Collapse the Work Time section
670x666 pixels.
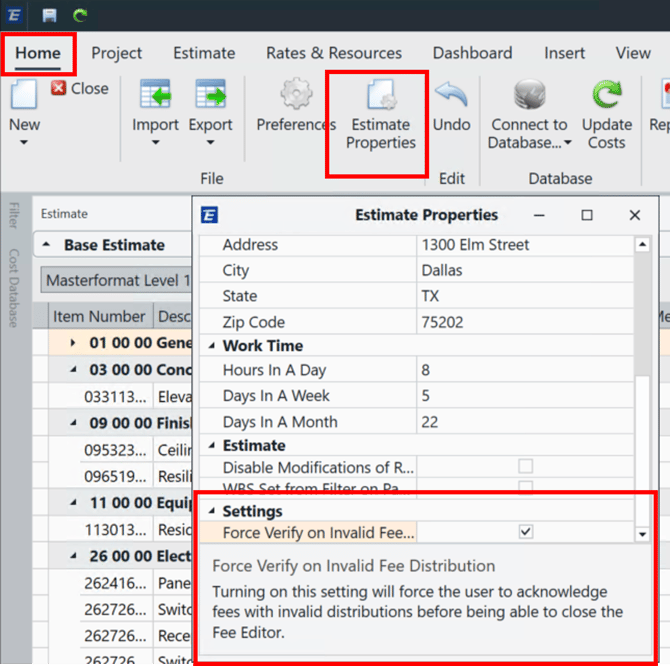pos(212,346)
